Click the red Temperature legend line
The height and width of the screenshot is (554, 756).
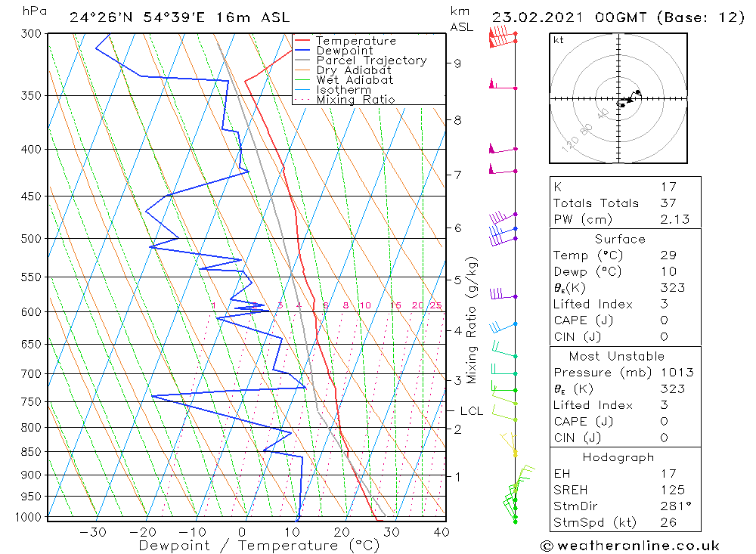(302, 41)
